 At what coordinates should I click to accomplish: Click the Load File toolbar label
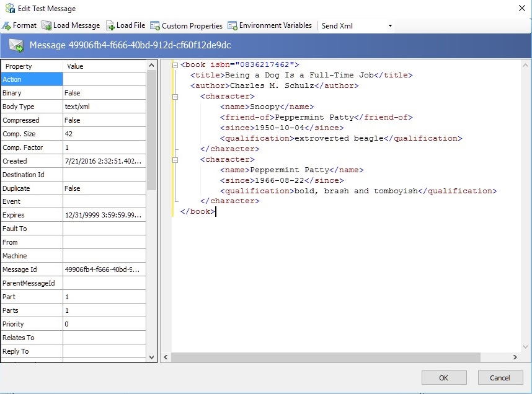point(131,25)
